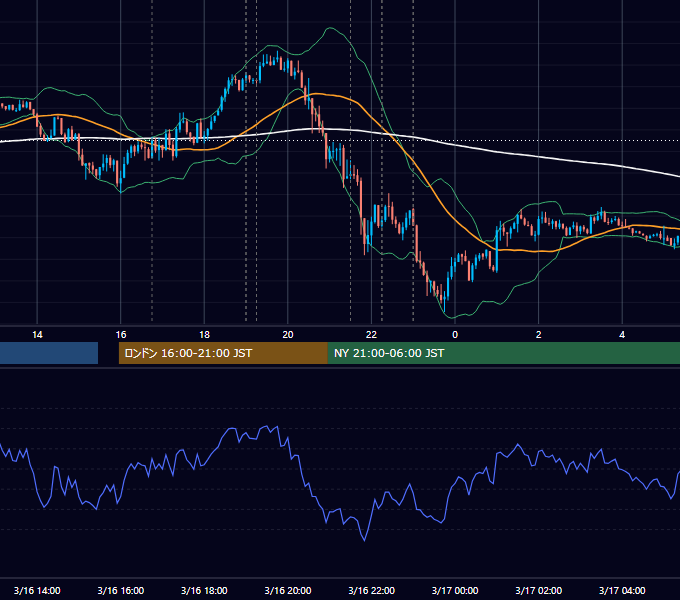This screenshot has width=680, height=600.
Task: Click hour label 2 on the price chart axis
Action: tap(539, 335)
